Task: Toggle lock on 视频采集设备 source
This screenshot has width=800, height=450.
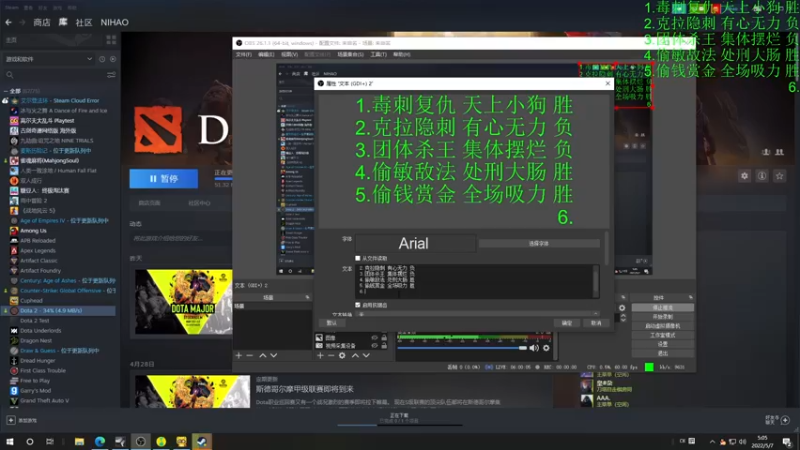Action: point(384,345)
